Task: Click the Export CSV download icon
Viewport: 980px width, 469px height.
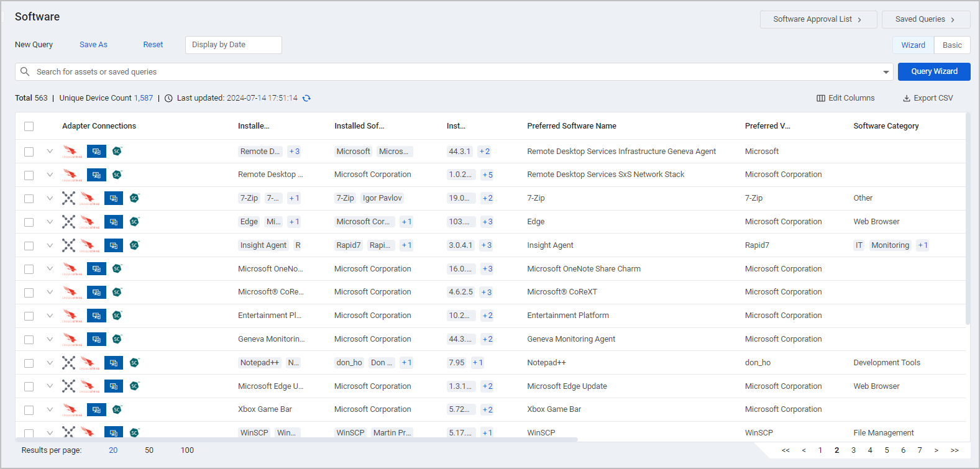Action: 907,98
